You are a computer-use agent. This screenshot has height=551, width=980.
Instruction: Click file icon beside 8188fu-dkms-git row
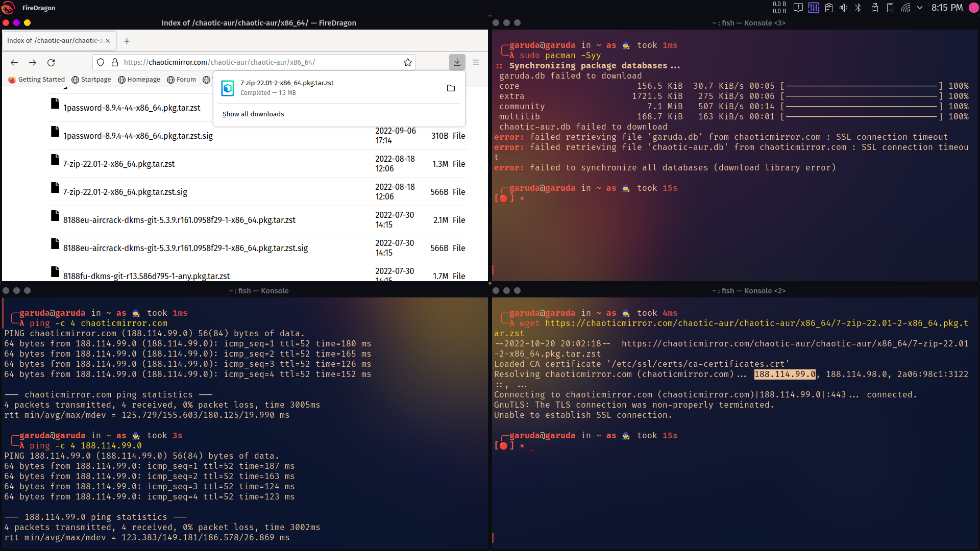(x=55, y=272)
